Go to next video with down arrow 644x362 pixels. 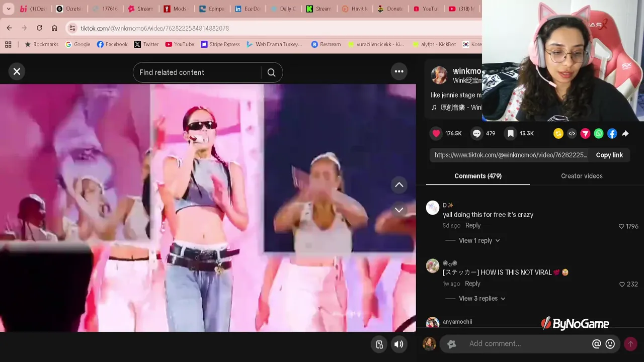tap(399, 210)
